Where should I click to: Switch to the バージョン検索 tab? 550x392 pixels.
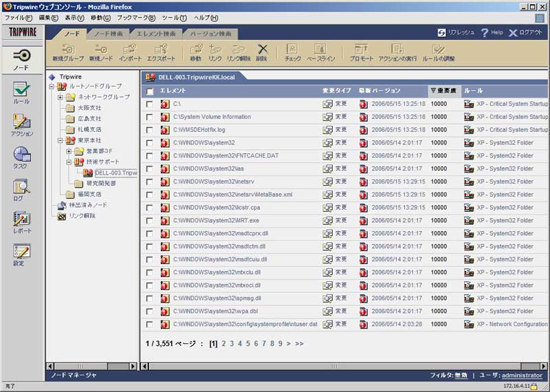[x=211, y=34]
